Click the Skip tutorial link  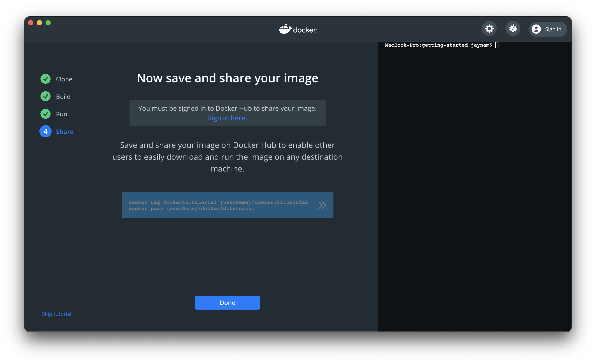pyautogui.click(x=57, y=314)
